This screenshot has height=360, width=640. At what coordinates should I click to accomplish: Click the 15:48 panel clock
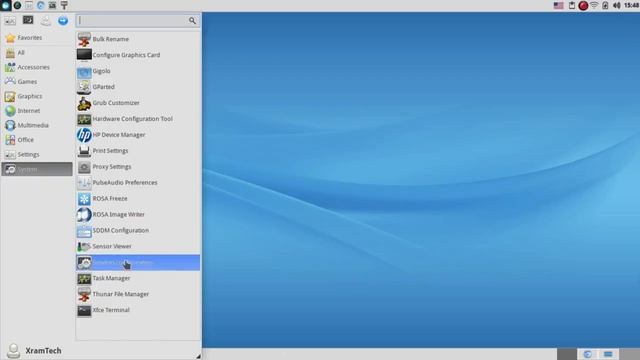pos(632,5)
